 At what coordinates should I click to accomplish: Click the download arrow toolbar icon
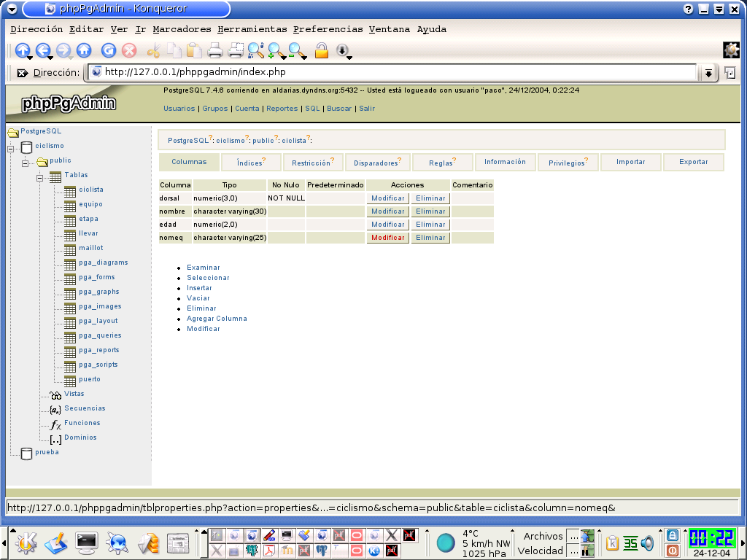point(343,50)
